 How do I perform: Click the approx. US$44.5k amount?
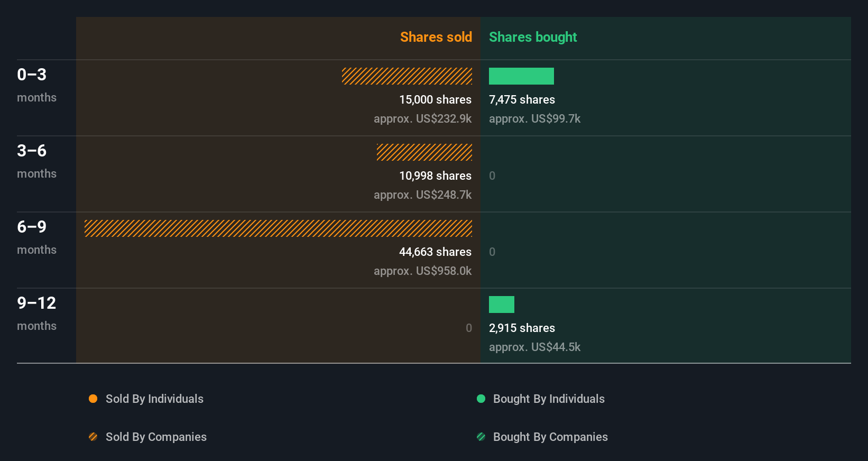(534, 347)
